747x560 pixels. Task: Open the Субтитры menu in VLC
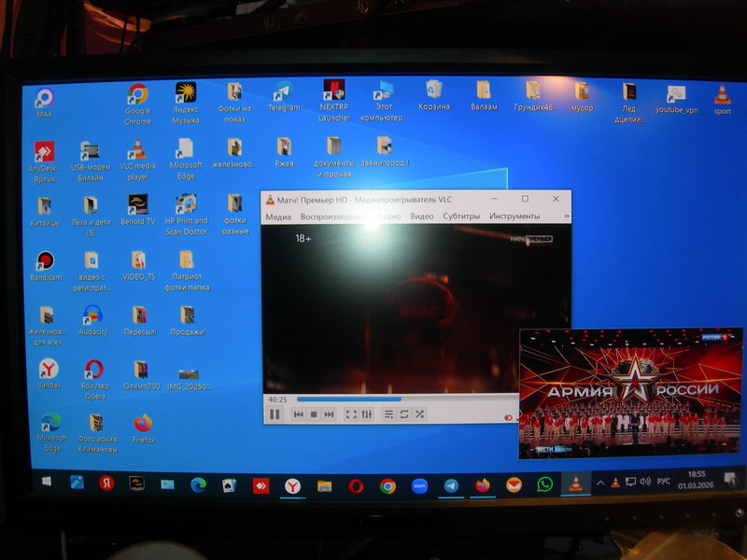(x=461, y=217)
